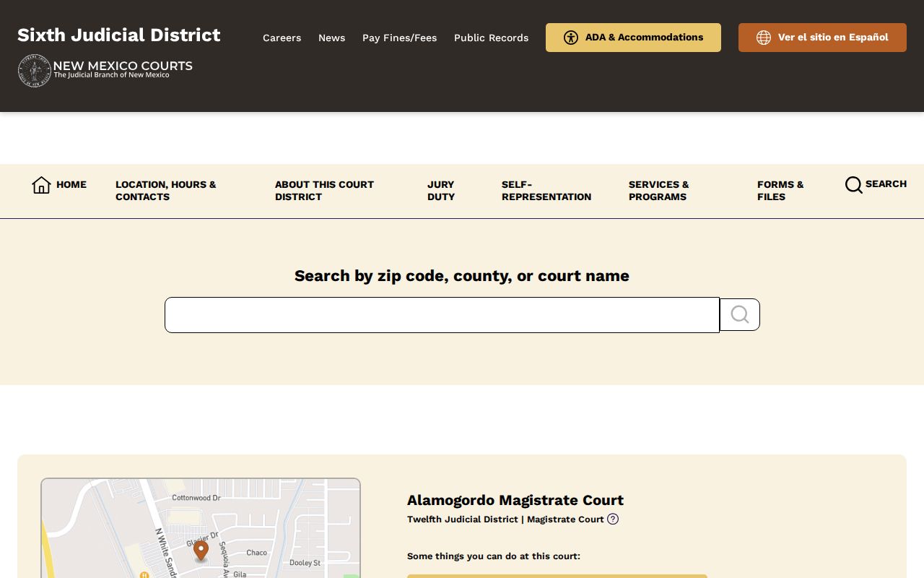Open About This Court District menu
924x578 pixels.
point(324,191)
